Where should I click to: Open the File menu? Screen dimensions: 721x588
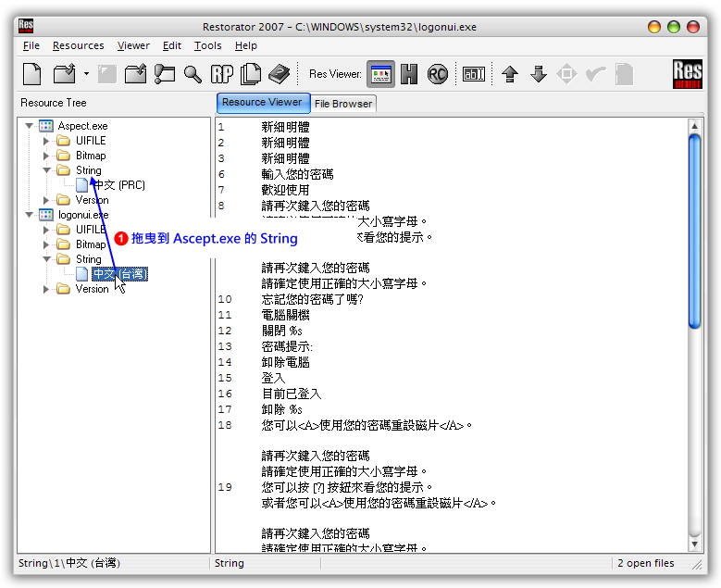pos(31,45)
